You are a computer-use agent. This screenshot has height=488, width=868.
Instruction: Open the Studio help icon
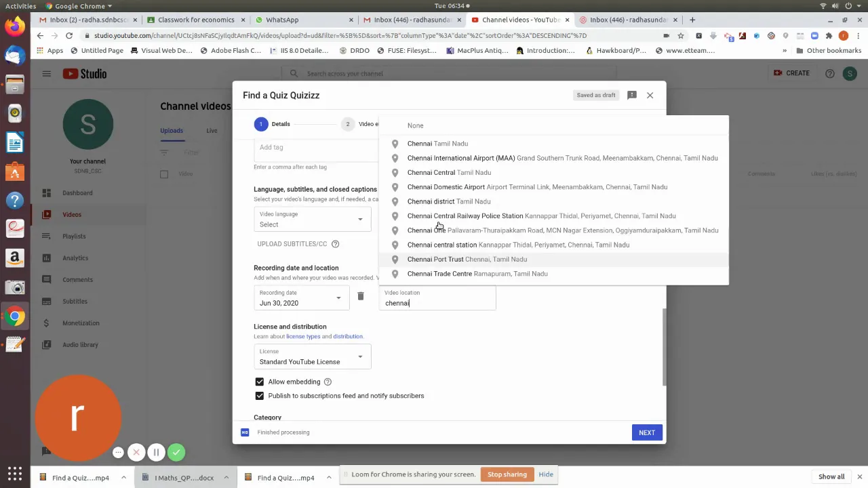(829, 73)
